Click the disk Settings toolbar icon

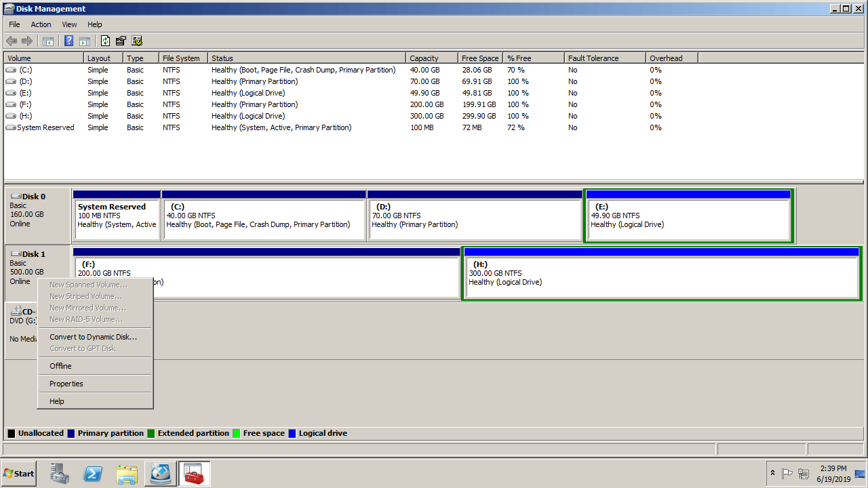(x=137, y=41)
